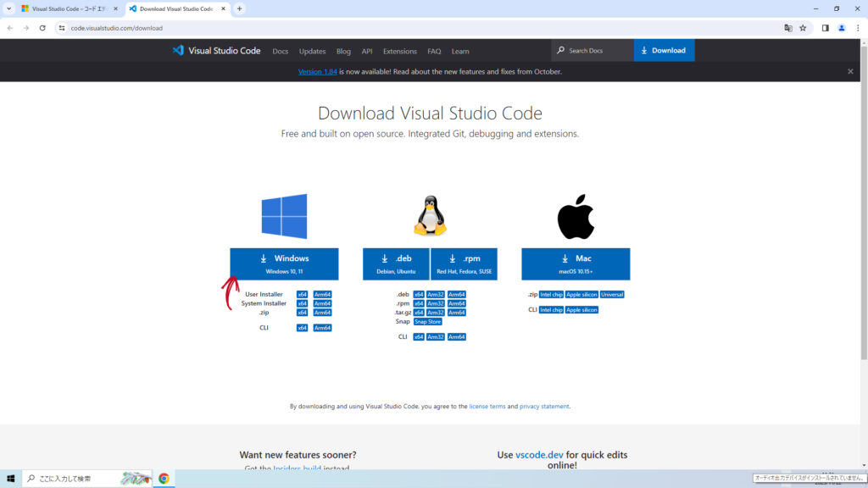Open the API navigation link
The height and width of the screenshot is (488, 868).
point(367,52)
